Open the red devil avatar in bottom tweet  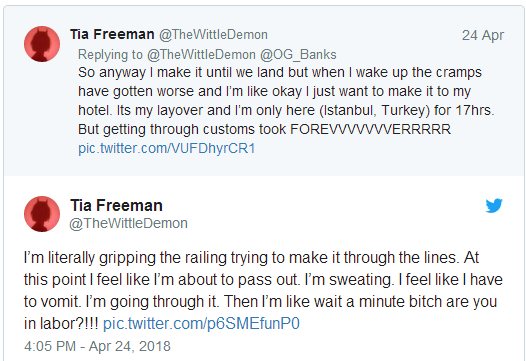pos(42,214)
